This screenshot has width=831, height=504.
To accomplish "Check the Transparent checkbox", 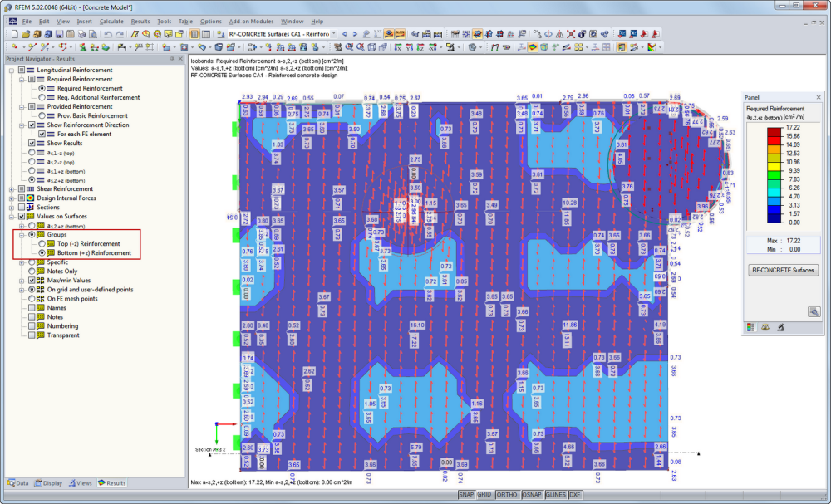I will (32, 335).
